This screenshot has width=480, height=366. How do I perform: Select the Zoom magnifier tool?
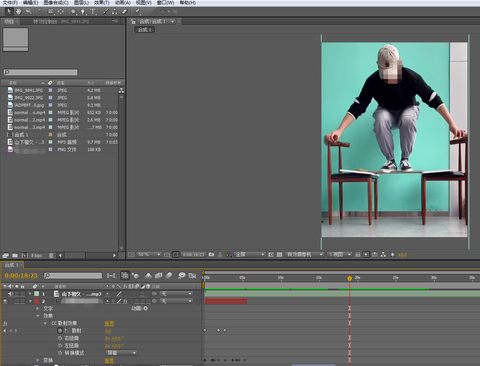[x=29, y=11]
